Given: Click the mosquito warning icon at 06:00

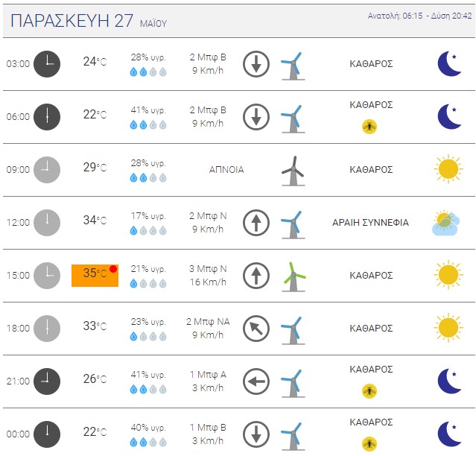Looking at the screenshot, I should click(x=369, y=127).
